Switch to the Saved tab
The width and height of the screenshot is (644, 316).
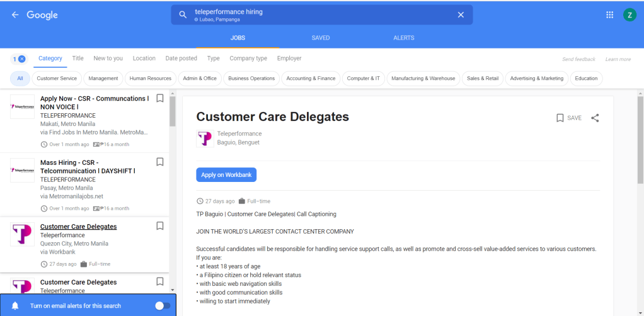click(x=321, y=38)
